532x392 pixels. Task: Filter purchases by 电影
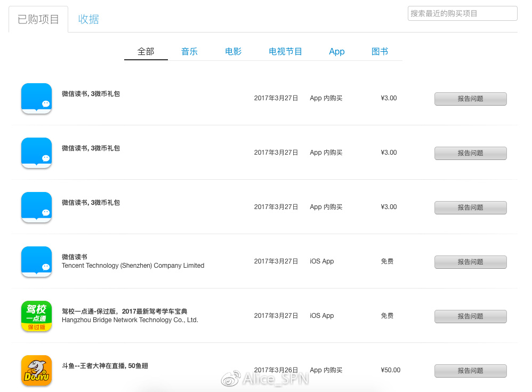point(233,51)
